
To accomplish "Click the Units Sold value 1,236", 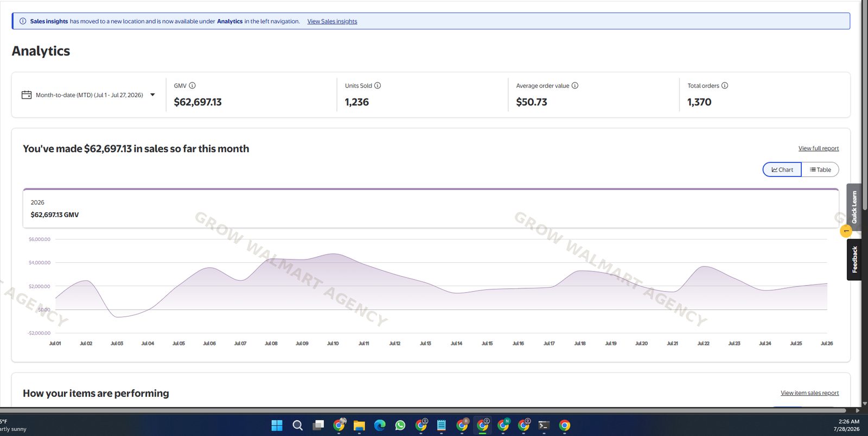I will [x=357, y=102].
